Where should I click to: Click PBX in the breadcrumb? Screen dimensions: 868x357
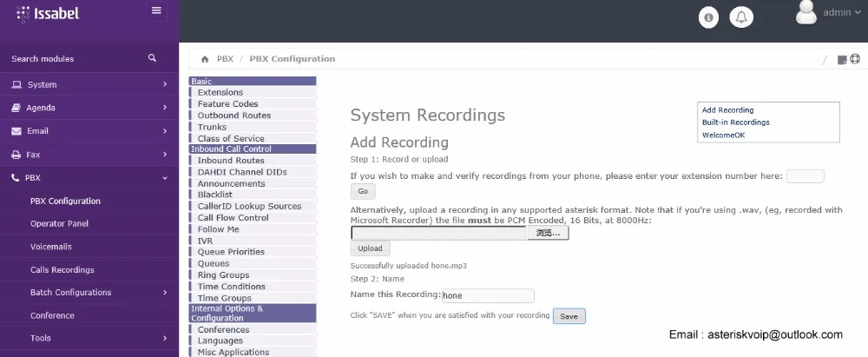click(x=226, y=59)
